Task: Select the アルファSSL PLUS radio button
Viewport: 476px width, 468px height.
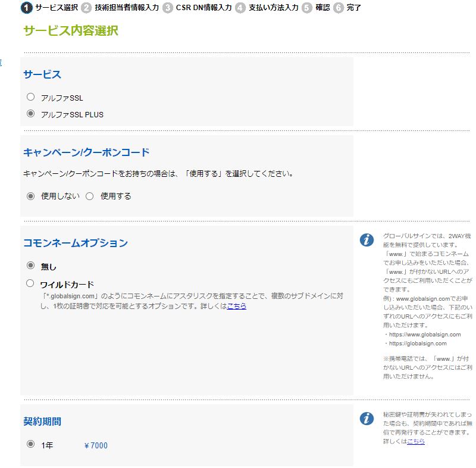Action: (x=30, y=114)
